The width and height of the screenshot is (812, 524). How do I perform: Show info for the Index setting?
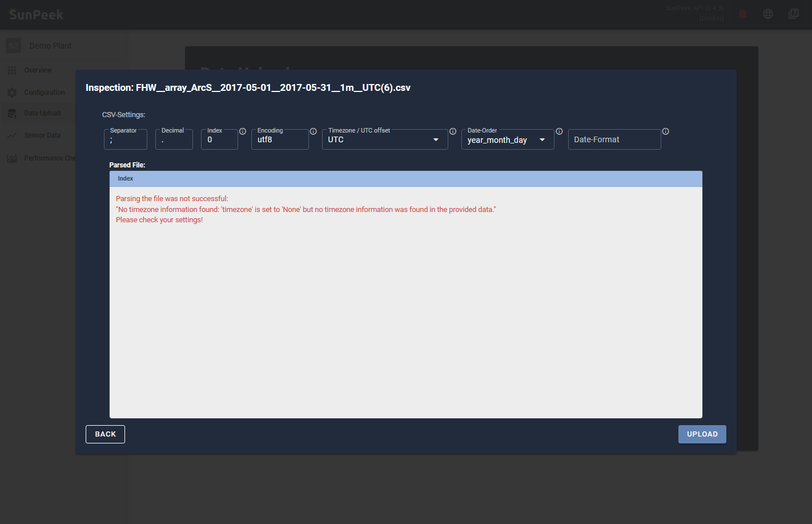243,131
